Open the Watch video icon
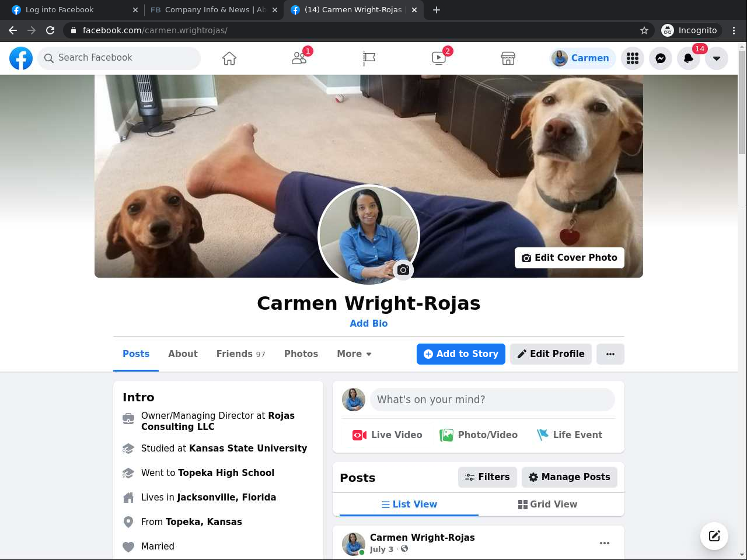The image size is (747, 560). tap(439, 58)
